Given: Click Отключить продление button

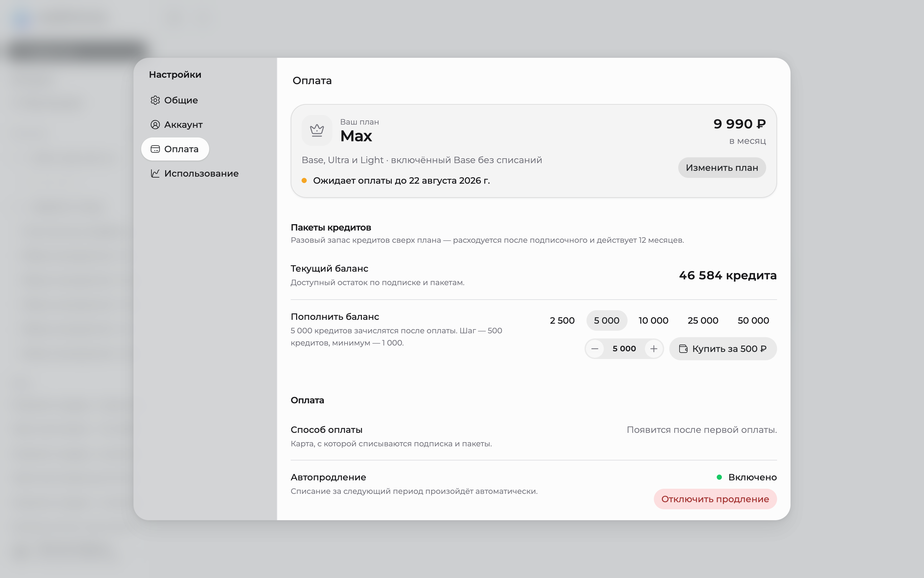Looking at the screenshot, I should click(x=715, y=499).
